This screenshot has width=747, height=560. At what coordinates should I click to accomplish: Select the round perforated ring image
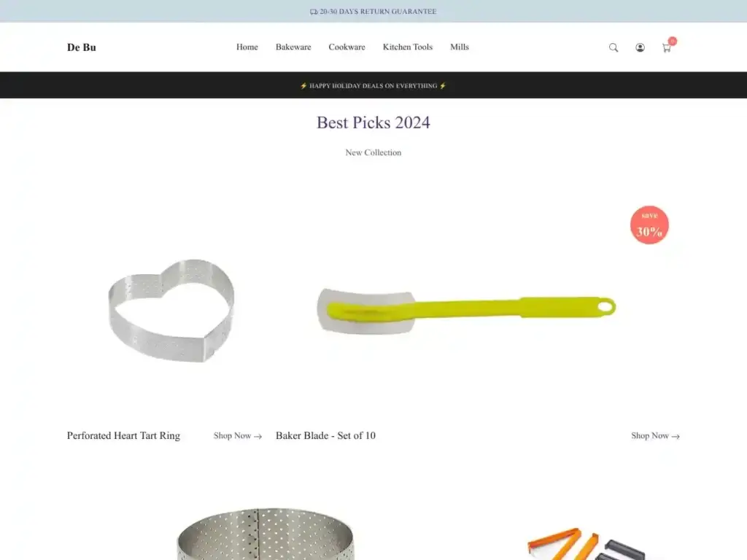265,533
